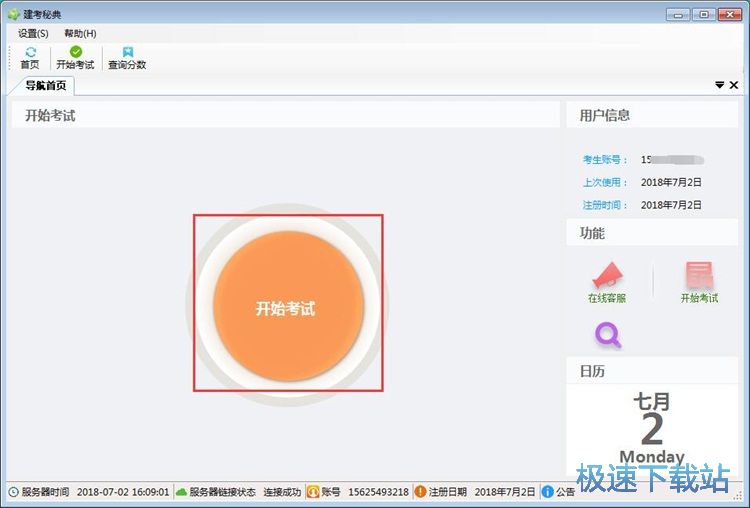Click the orange account icon in status bar
The image size is (750, 508).
pos(313,492)
